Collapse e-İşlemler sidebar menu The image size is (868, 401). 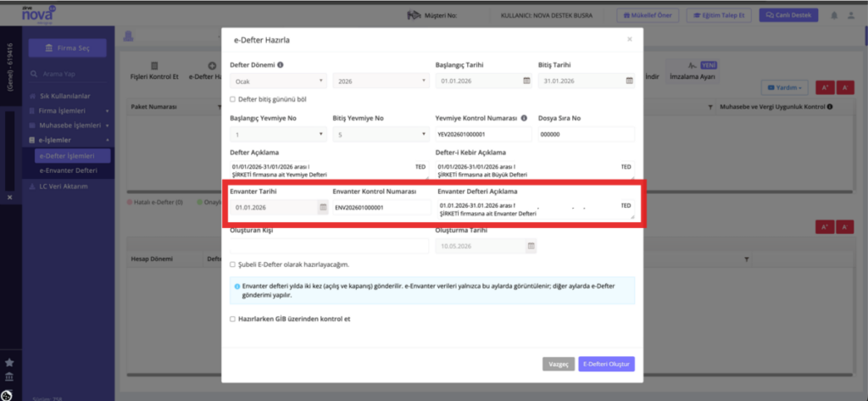[69, 140]
